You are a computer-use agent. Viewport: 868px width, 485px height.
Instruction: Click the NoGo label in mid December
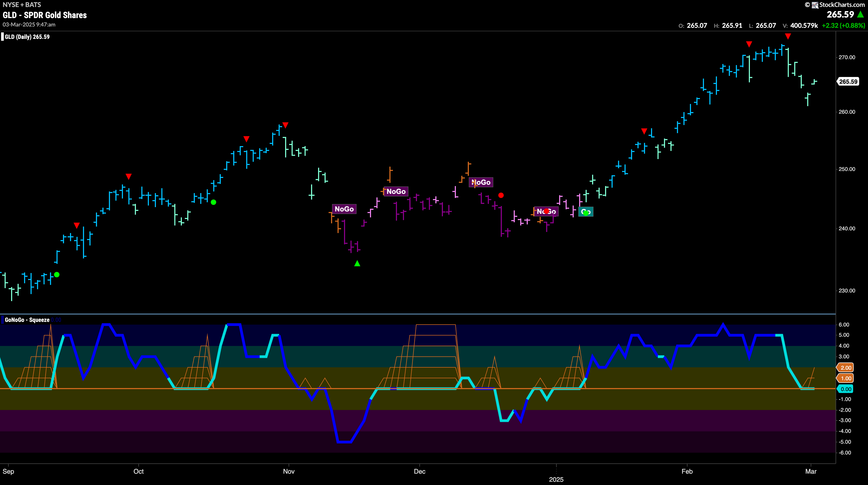[x=481, y=182]
